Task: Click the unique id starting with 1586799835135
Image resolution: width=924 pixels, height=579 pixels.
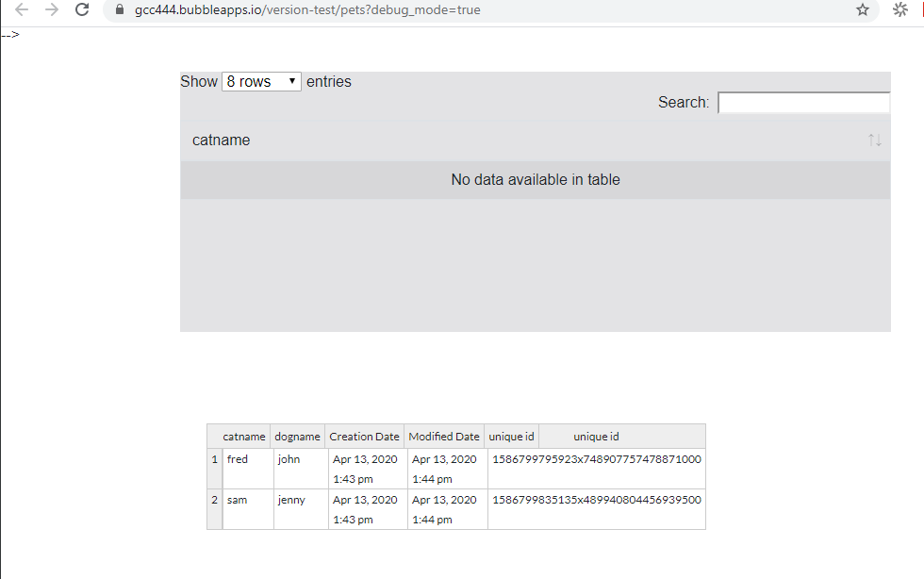Action: click(596, 500)
